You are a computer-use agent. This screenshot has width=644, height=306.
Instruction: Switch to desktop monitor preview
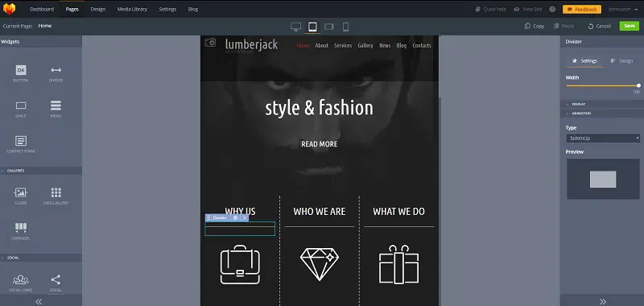(295, 27)
